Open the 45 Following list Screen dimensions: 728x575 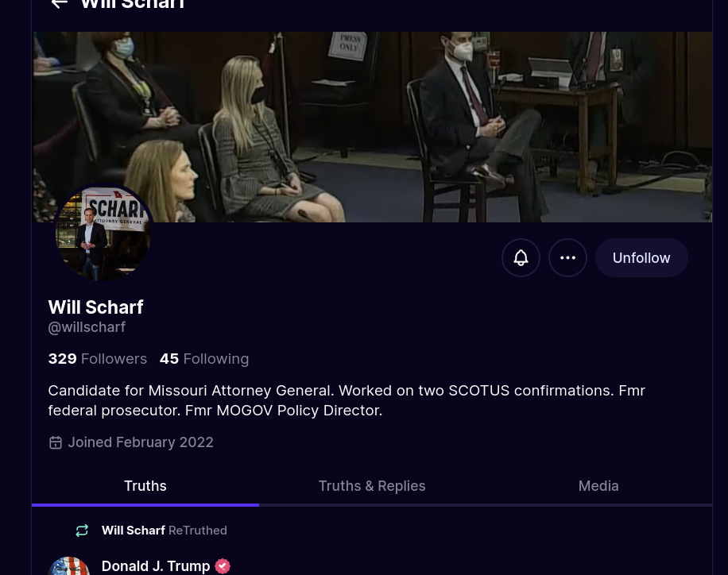(204, 359)
